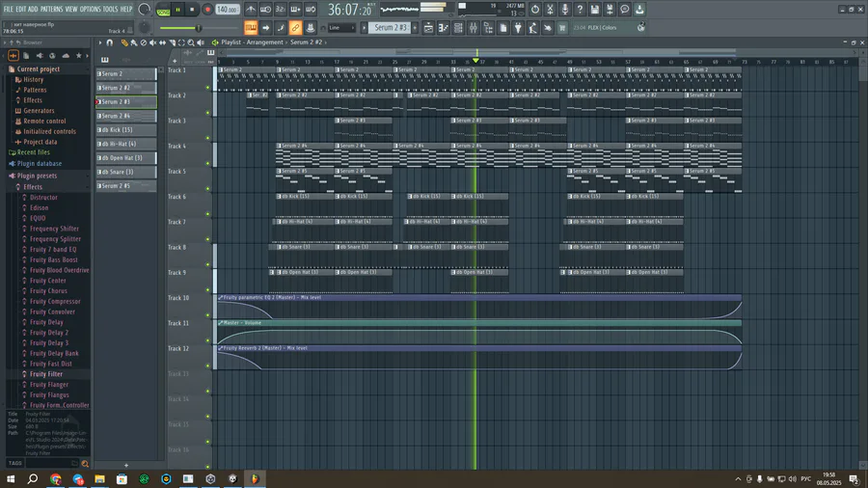Image resolution: width=868 pixels, height=488 pixels.
Task: Select the Slice tool in Playlist
Action: tap(173, 42)
